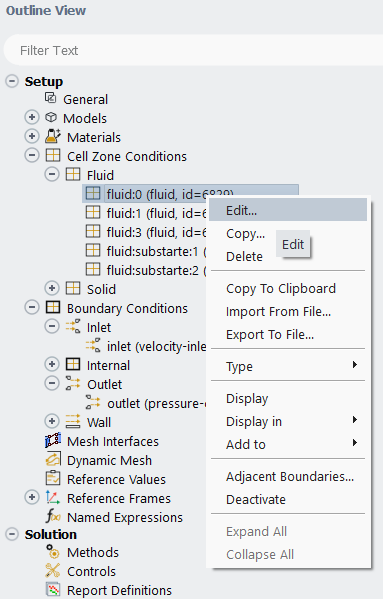This screenshot has height=599, width=383.
Task: Click the Models cube icon
Action: click(51, 117)
